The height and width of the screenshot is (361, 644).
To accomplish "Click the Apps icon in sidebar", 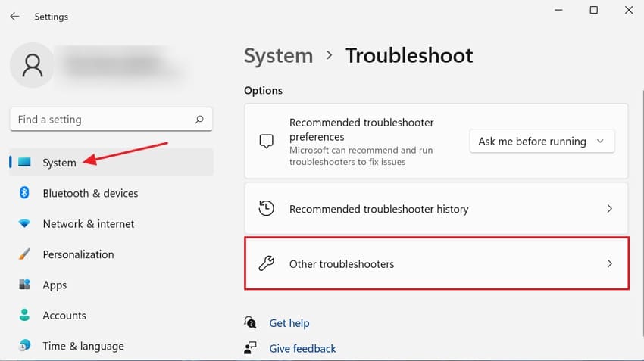I will coord(25,285).
